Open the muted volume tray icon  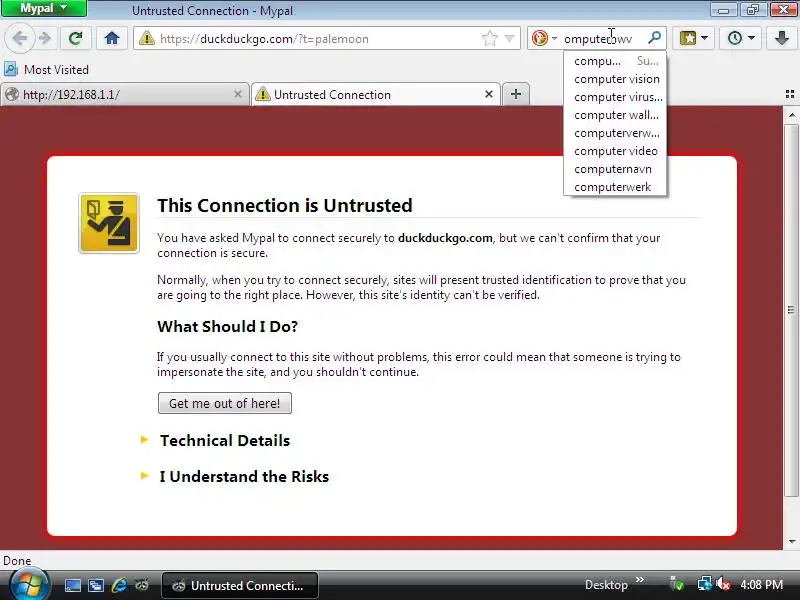click(x=722, y=585)
